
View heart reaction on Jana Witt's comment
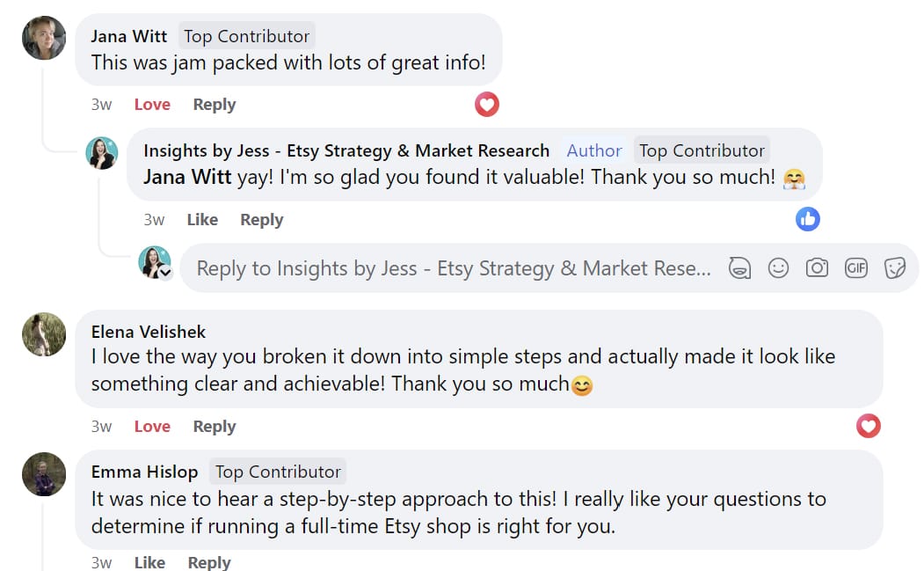pos(487,105)
